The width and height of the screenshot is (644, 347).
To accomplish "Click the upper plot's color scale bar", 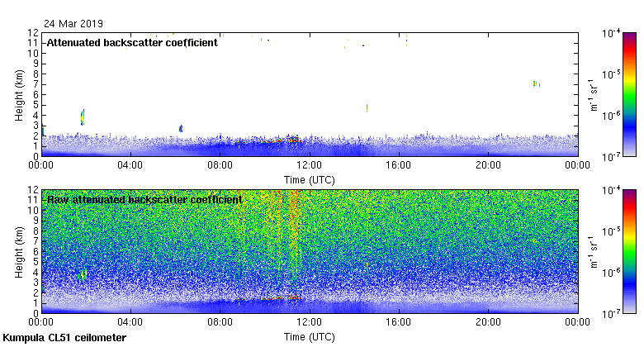I will pyautogui.click(x=629, y=94).
